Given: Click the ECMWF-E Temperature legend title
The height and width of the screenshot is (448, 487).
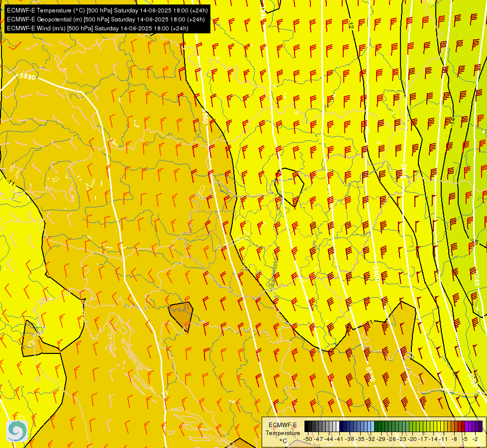Looking at the screenshot, I should tap(283, 429).
